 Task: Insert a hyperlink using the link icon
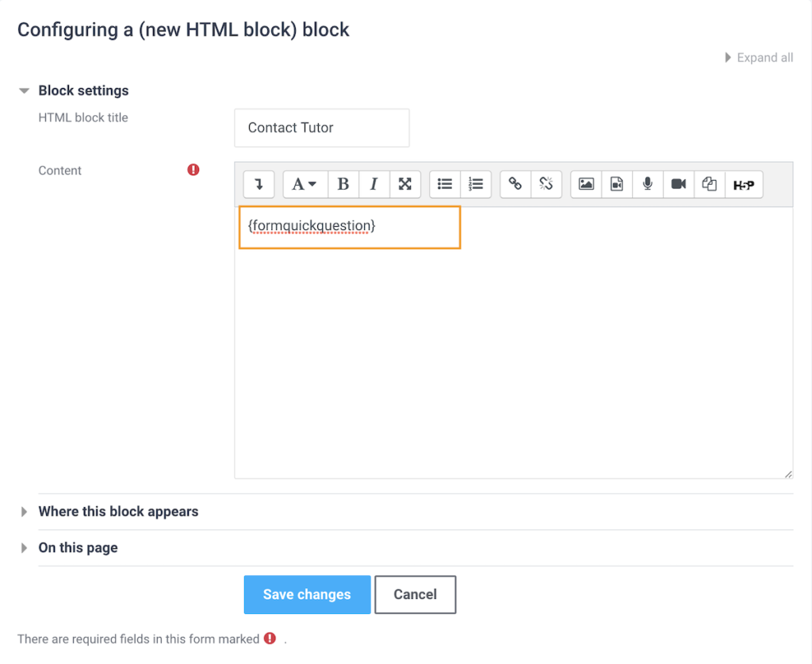click(515, 184)
